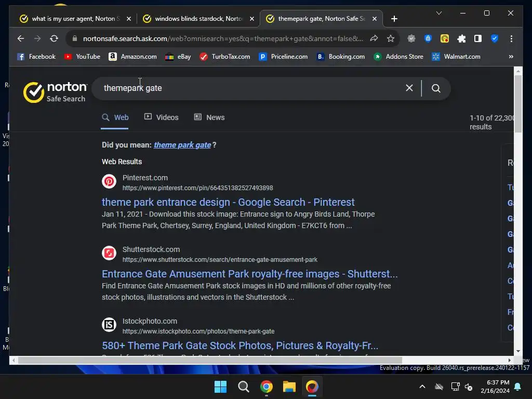Go back to the previous page

(21, 38)
